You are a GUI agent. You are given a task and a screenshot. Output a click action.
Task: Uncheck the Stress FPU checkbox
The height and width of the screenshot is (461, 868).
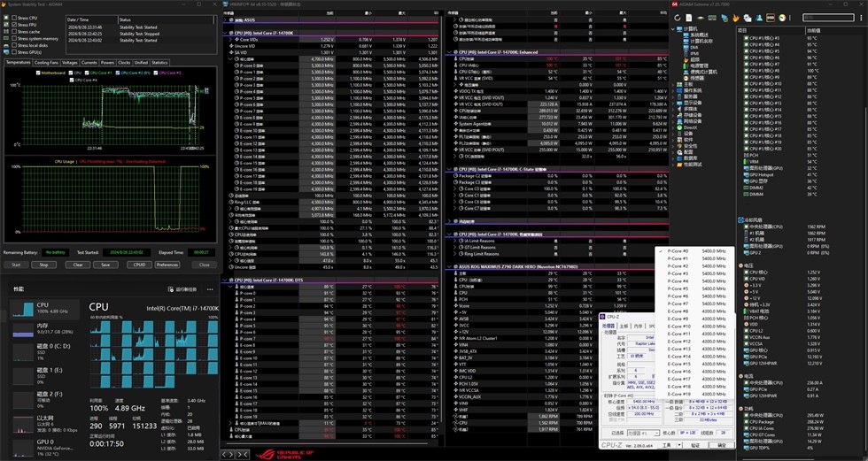(x=14, y=25)
